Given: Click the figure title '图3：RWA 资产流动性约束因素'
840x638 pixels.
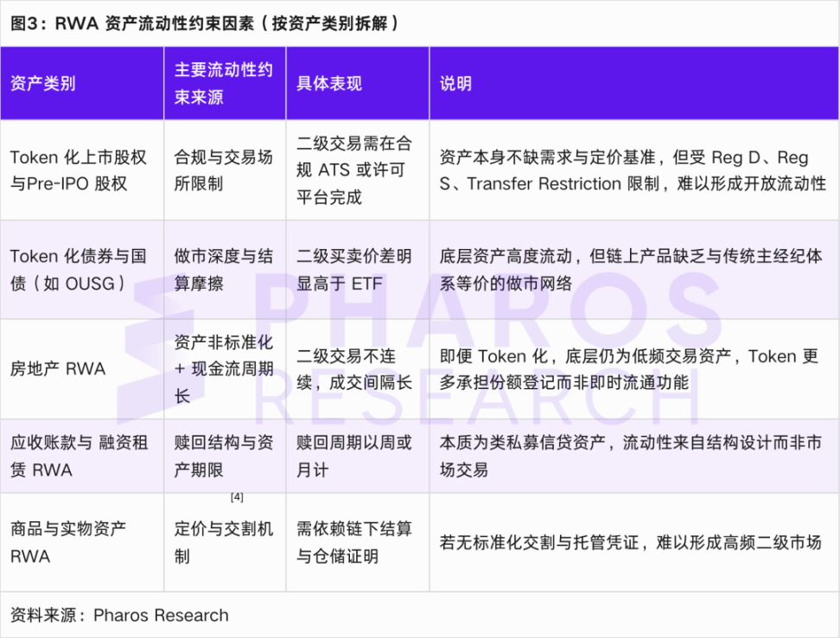Looking at the screenshot, I should (x=205, y=23).
